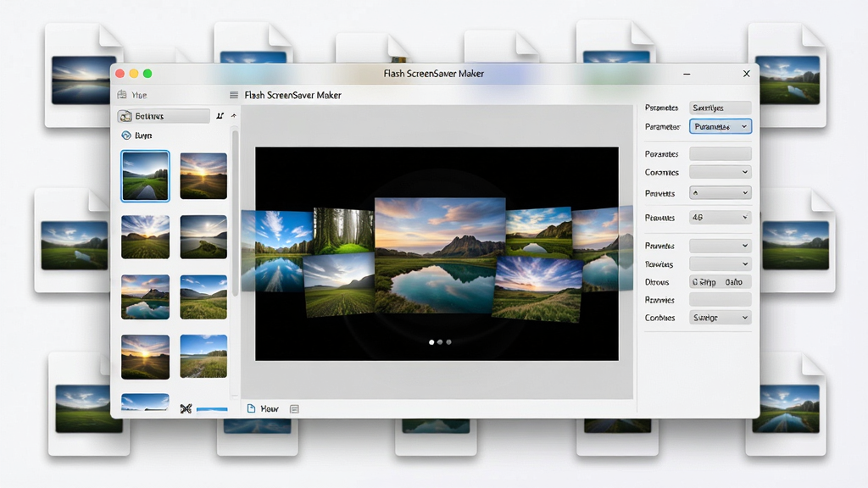Select the sunset with sun rays thumbnail
The height and width of the screenshot is (488, 868).
pos(203,176)
